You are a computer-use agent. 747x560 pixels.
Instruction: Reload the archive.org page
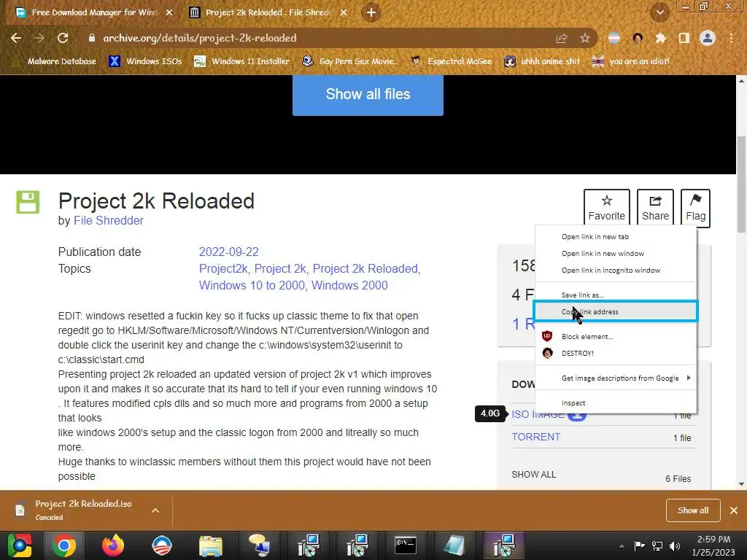click(x=63, y=38)
